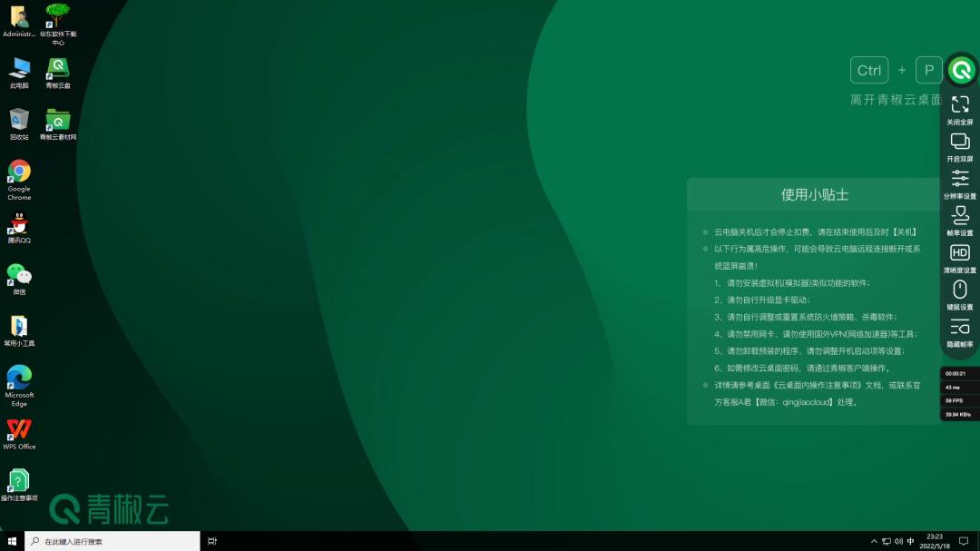980x551 pixels.
Task: Click the taskbar search box
Action: pyautogui.click(x=113, y=541)
